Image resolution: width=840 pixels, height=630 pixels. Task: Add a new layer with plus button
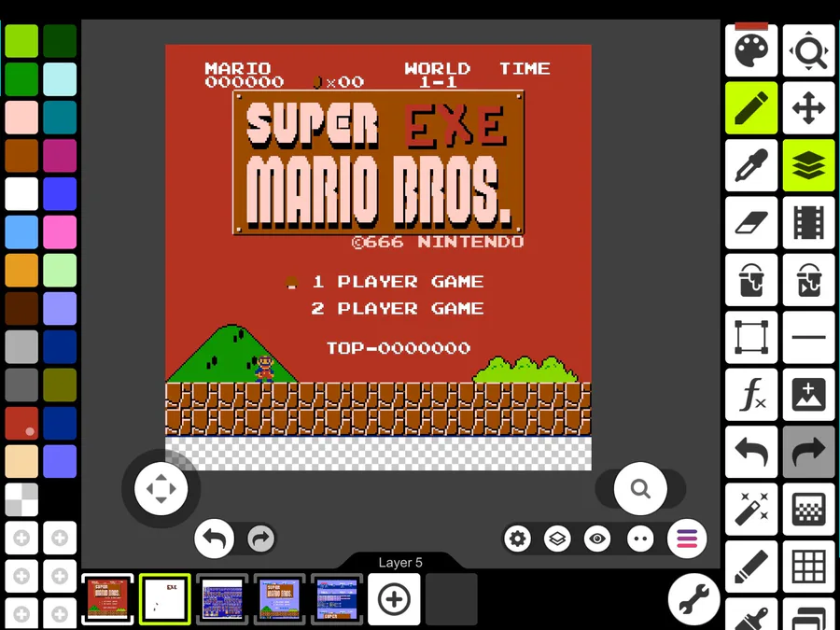click(394, 599)
